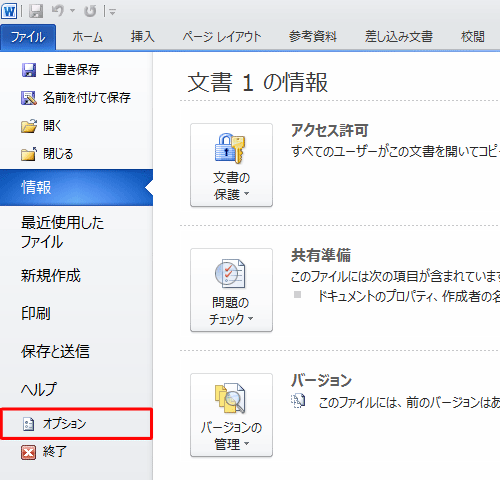
Task: Click the バージョン heading text
Action: coord(321,380)
